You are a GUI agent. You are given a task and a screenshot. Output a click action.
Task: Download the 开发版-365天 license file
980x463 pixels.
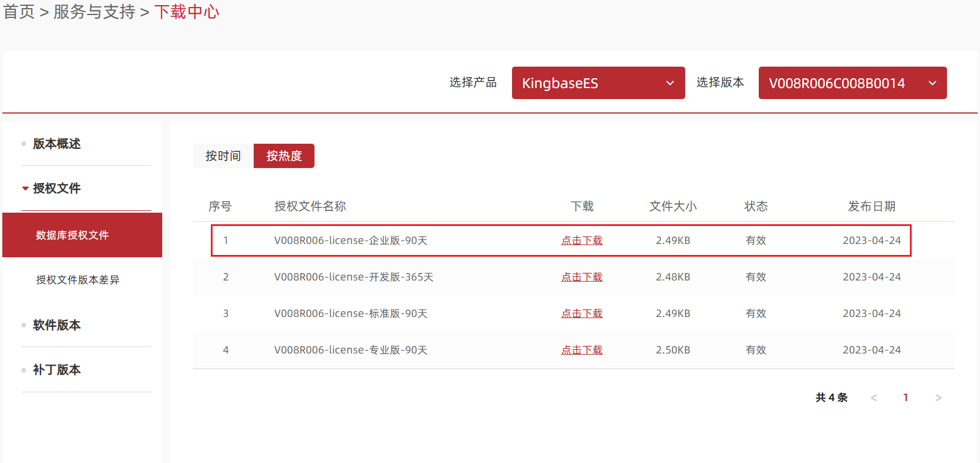tap(582, 277)
